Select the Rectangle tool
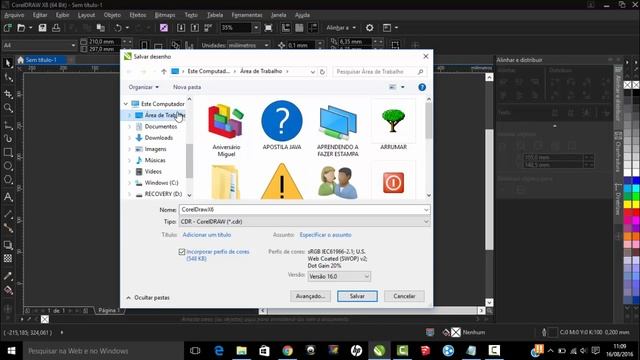 click(8, 153)
